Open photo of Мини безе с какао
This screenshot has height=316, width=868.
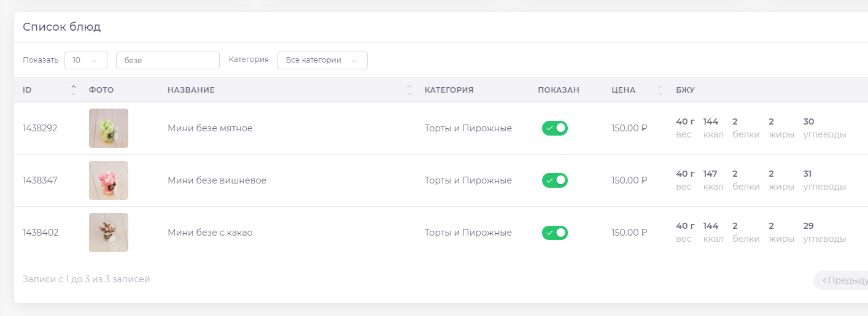pos(109,233)
